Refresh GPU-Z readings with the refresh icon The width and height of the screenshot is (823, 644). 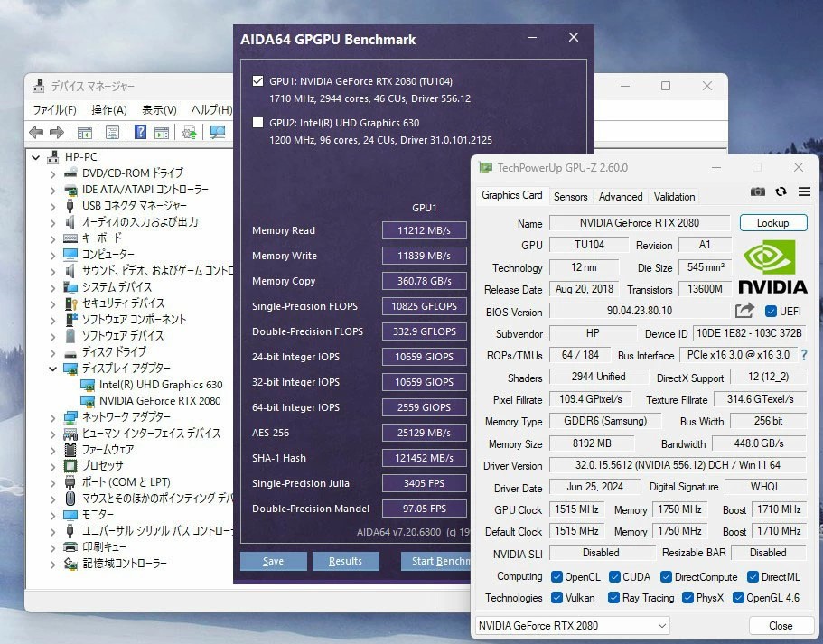point(781,191)
